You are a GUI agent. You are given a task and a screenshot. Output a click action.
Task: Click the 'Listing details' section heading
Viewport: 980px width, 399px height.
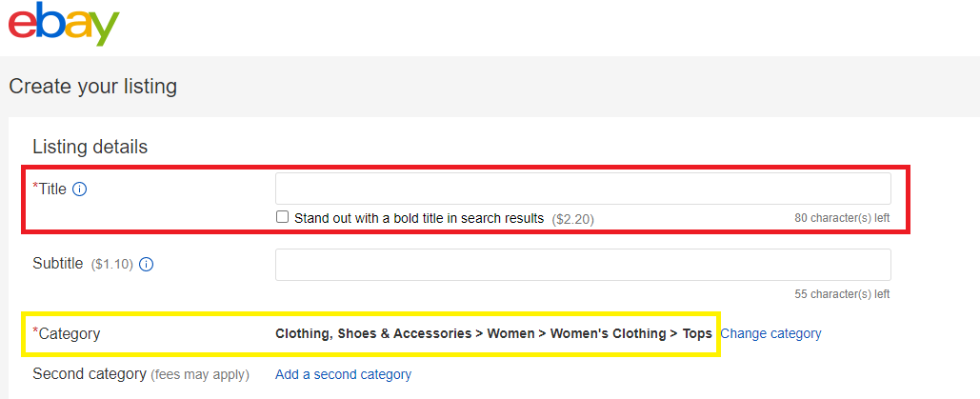tap(90, 147)
